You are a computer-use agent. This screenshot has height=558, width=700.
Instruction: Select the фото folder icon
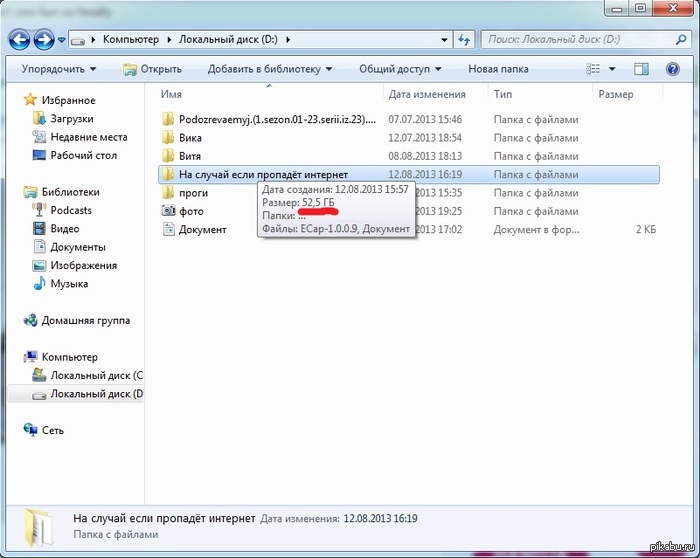click(168, 211)
